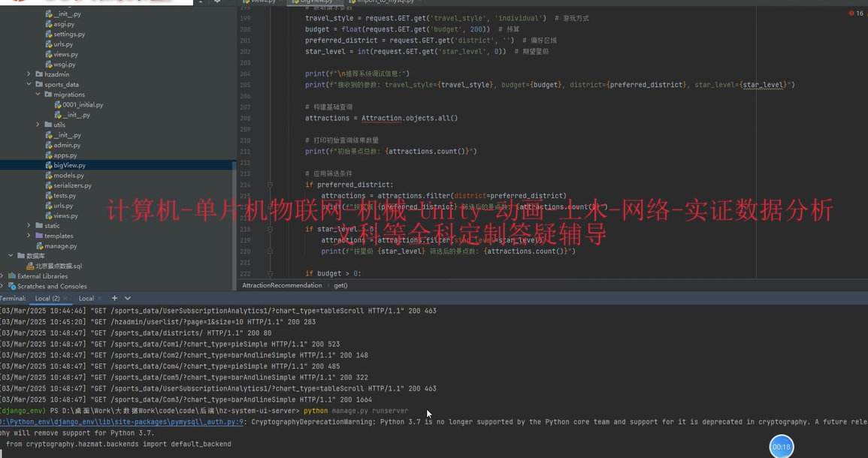Click 'travel_style' variable on line 199

point(329,18)
